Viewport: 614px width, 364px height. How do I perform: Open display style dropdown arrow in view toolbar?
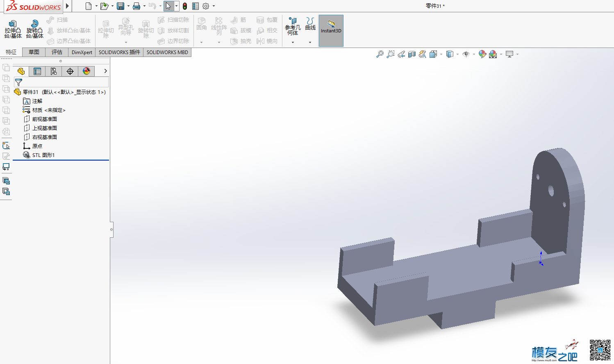457,54
